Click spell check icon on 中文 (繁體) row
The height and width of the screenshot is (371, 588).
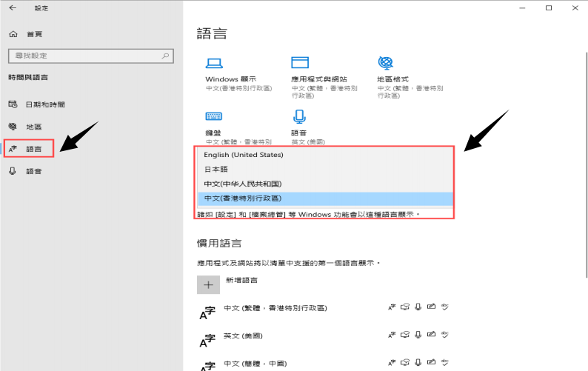click(x=445, y=307)
